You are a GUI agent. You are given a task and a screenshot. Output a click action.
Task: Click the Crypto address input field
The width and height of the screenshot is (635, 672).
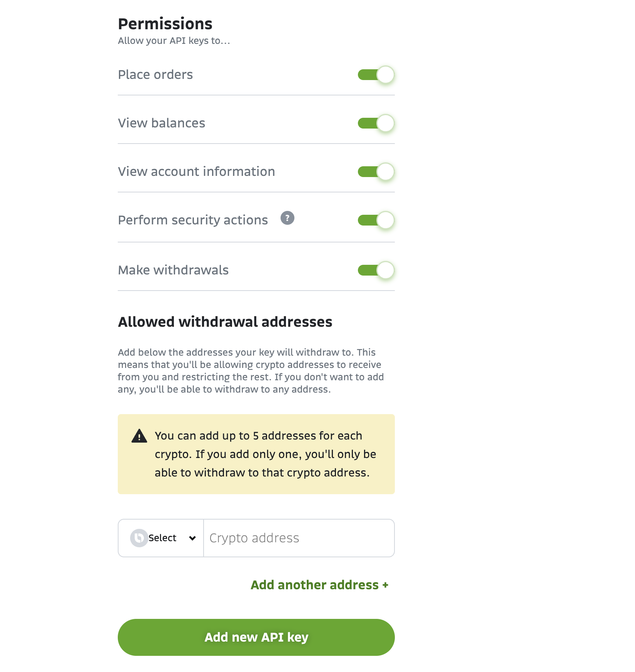[x=298, y=538]
